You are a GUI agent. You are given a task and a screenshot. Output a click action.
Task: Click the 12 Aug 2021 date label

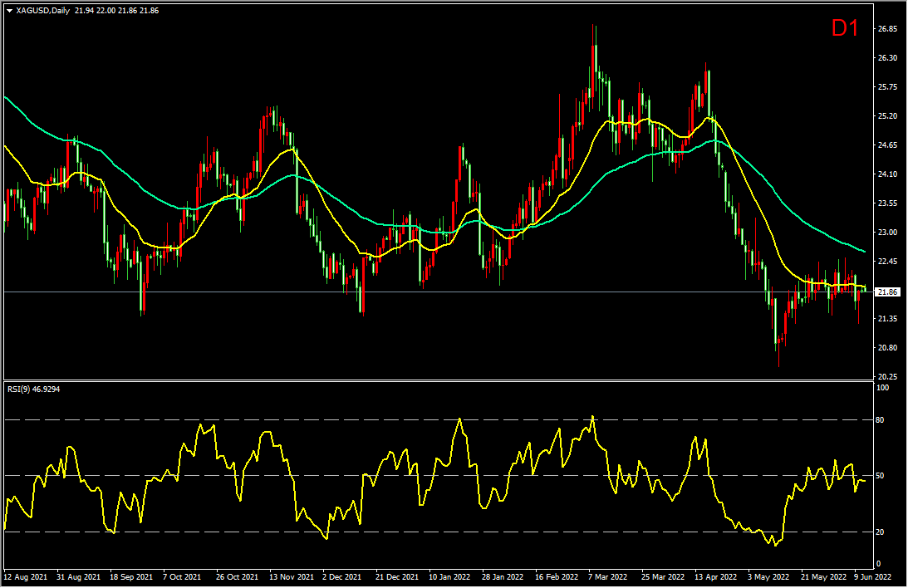pyautogui.click(x=26, y=577)
